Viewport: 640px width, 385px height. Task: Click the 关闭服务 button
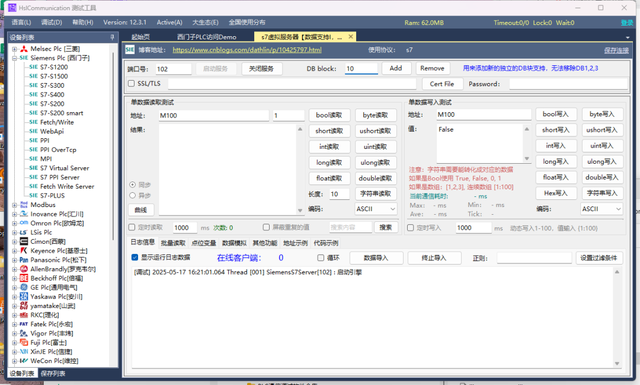pos(262,69)
